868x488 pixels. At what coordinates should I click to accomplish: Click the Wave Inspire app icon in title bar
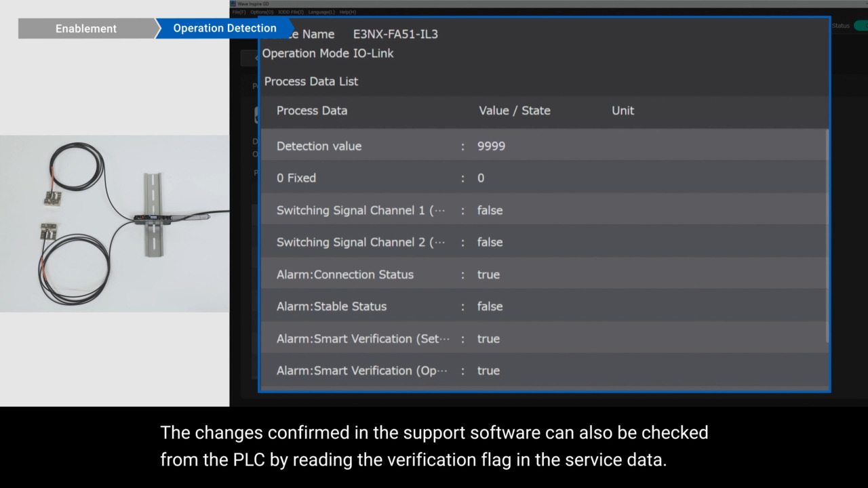(x=233, y=3)
